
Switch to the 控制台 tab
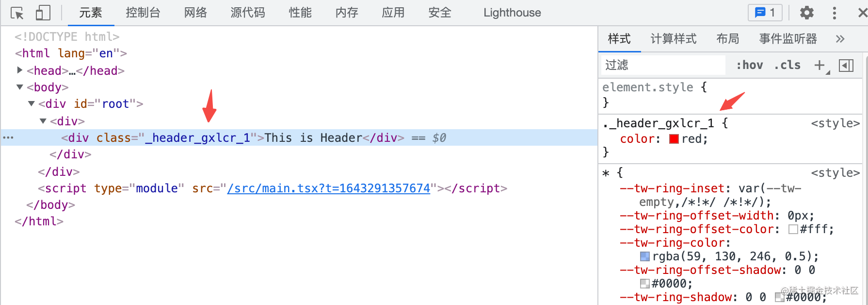coord(143,13)
